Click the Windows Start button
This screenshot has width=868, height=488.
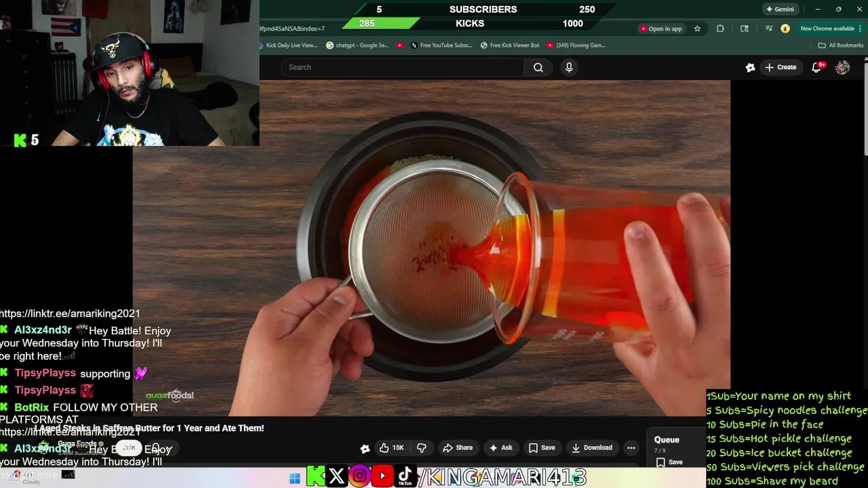(294, 479)
